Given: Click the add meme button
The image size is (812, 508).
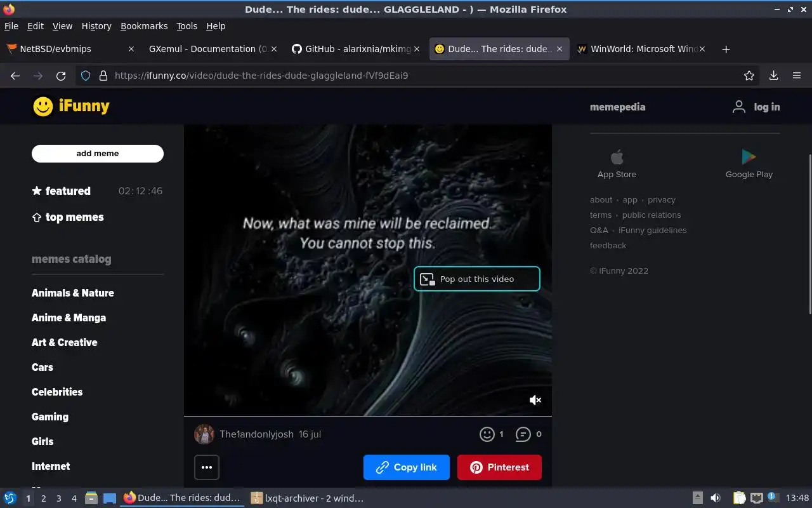Looking at the screenshot, I should coord(98,153).
